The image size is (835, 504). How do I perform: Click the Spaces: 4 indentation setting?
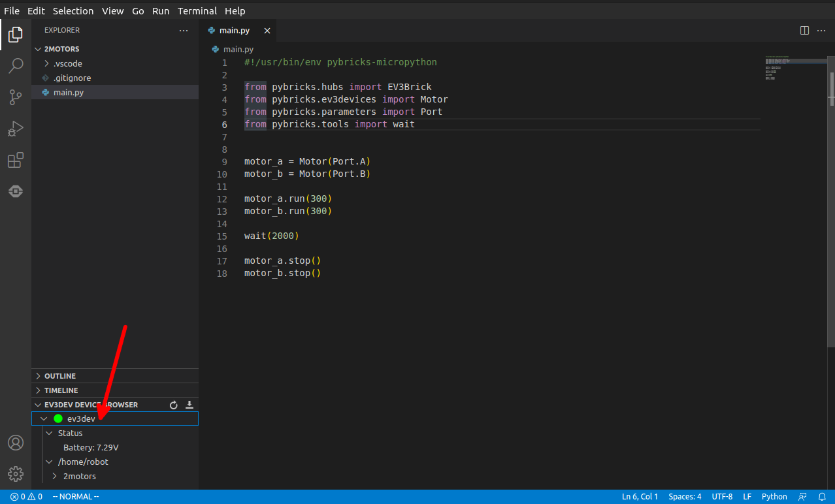(685, 497)
